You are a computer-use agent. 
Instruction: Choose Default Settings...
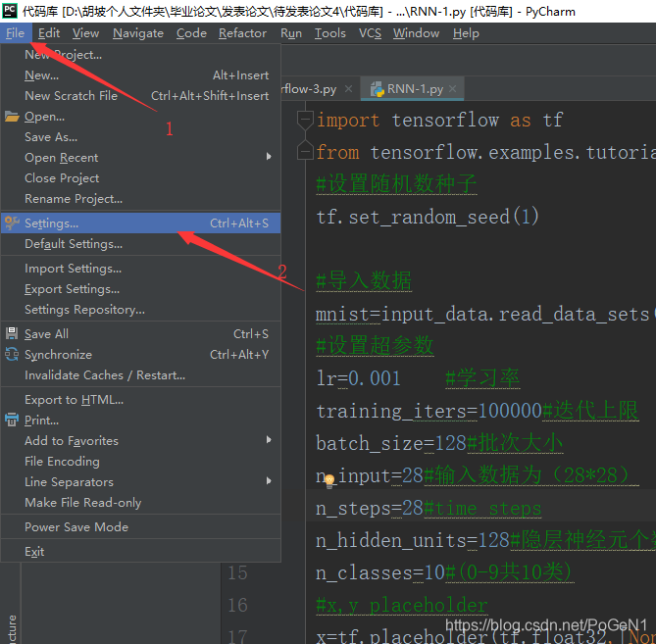coord(140,243)
